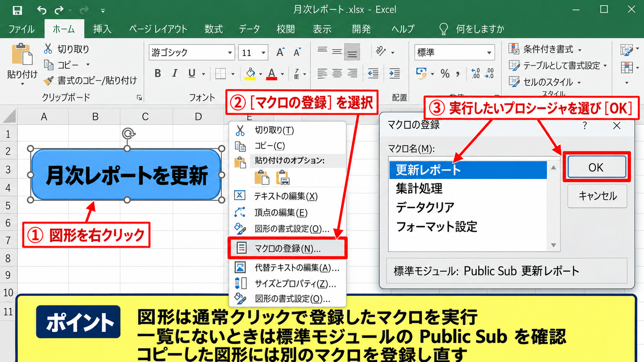Apply percent style format
The image size is (644, 362).
pos(445,73)
